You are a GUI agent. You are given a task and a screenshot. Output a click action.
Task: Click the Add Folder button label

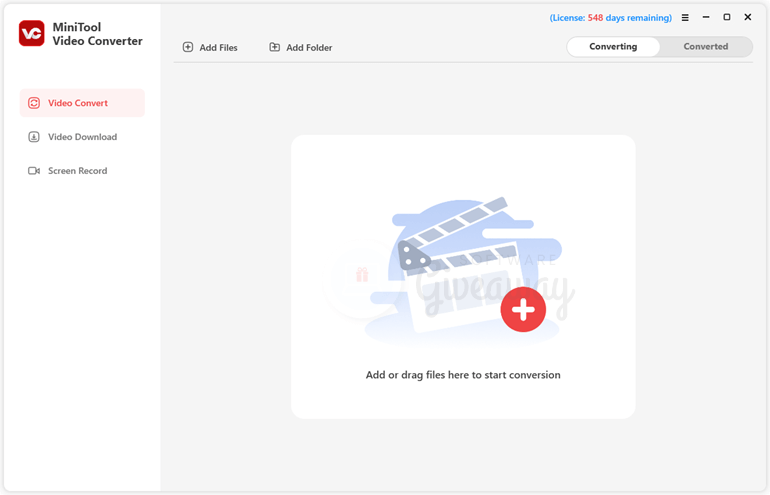coord(309,48)
